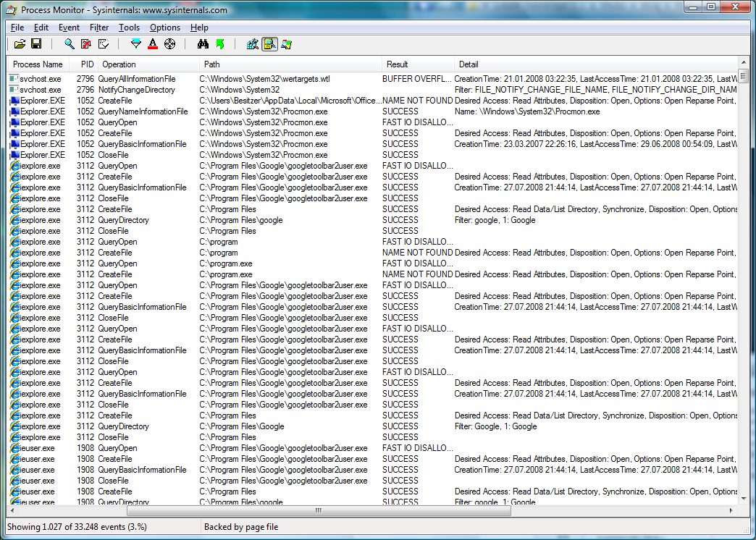Click the Find binoculars icon
Viewport: 756px width, 540px height.
203,44
